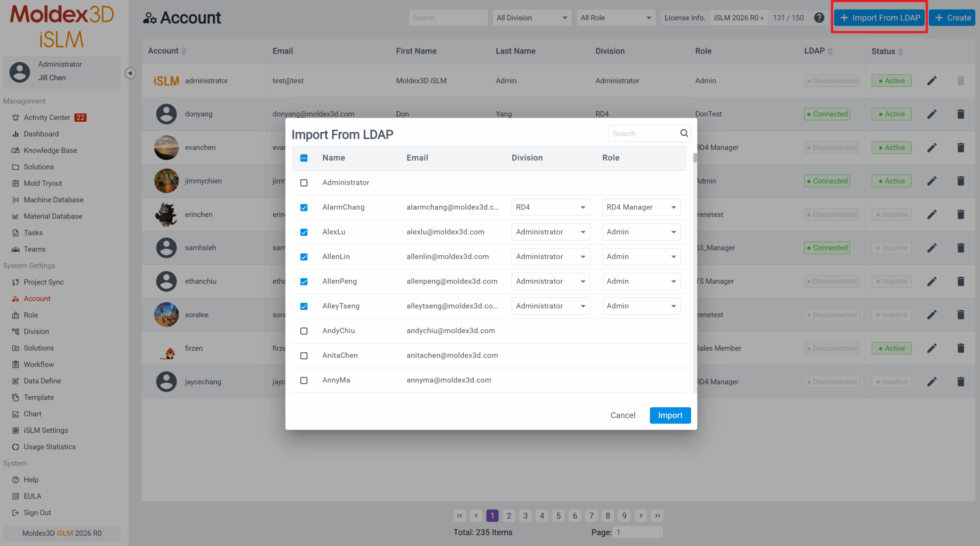The width and height of the screenshot is (980, 546).
Task: Click the Import dialog vertical scrollbar
Action: point(695,158)
